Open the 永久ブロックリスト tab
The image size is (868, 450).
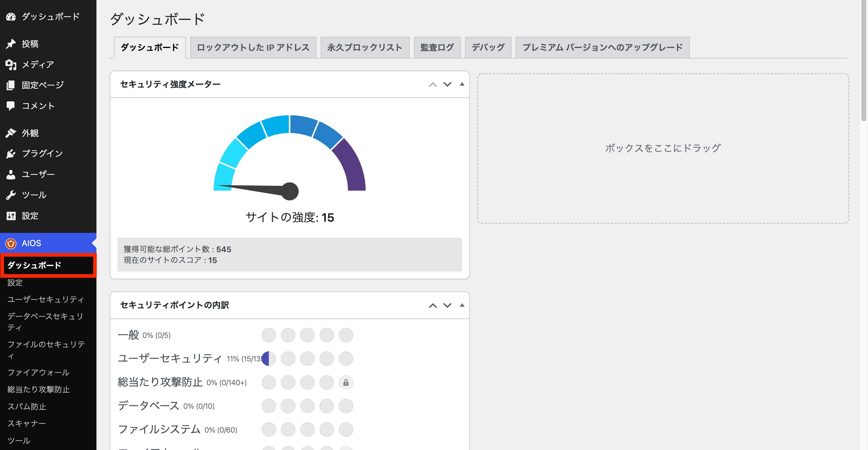coord(365,48)
